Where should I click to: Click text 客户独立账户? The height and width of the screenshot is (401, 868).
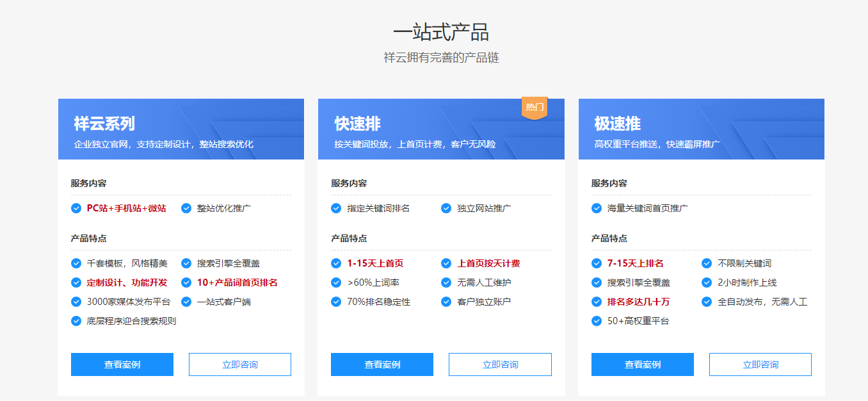click(x=484, y=302)
